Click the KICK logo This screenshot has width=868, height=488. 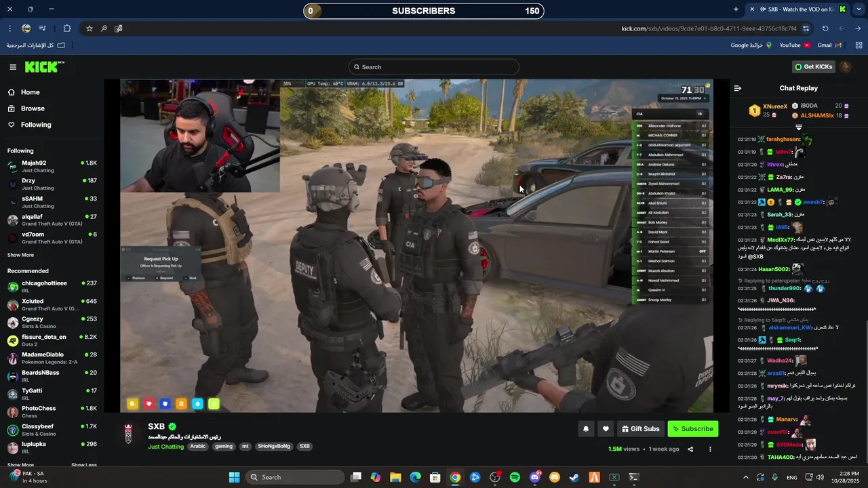point(44,66)
